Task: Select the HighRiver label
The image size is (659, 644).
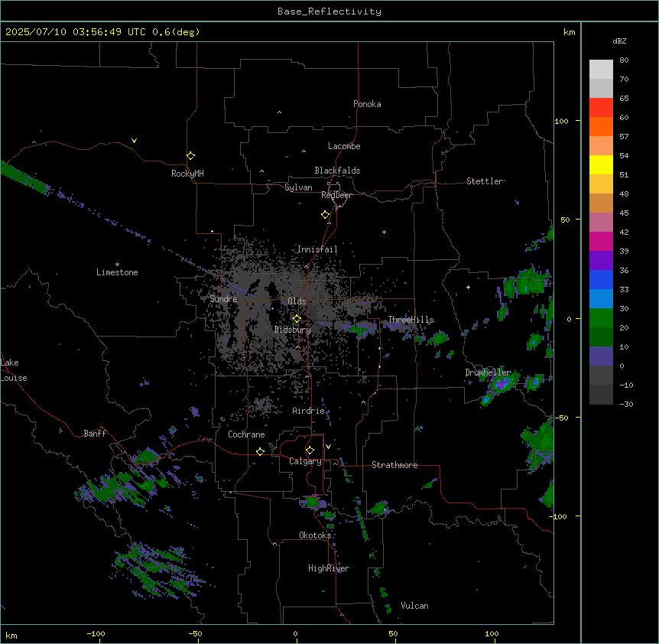Action: point(329,568)
